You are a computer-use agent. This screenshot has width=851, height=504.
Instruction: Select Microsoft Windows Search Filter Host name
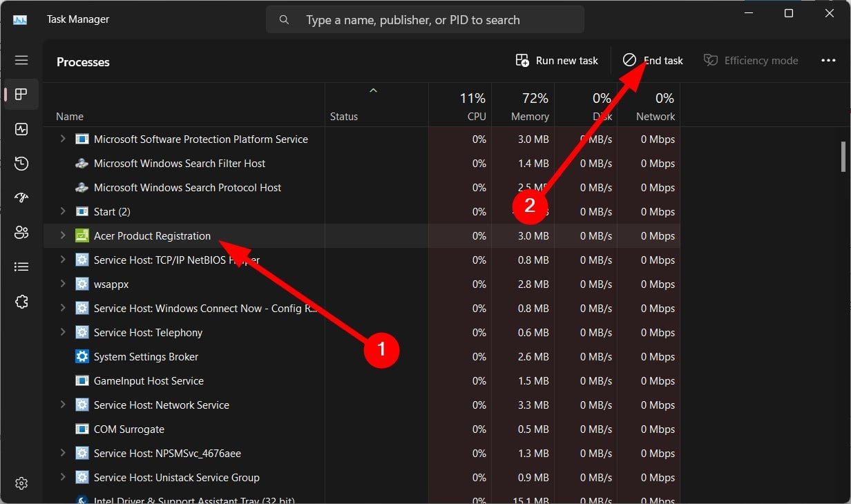pos(180,164)
